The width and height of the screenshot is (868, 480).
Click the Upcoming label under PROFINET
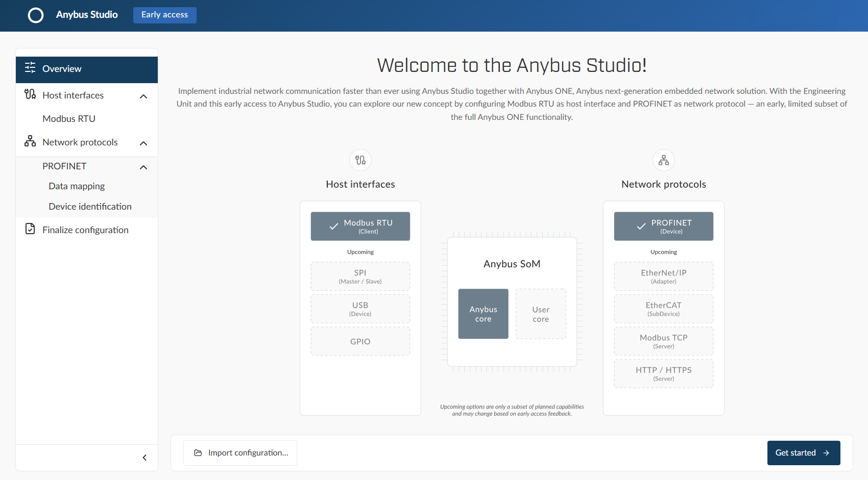664,252
